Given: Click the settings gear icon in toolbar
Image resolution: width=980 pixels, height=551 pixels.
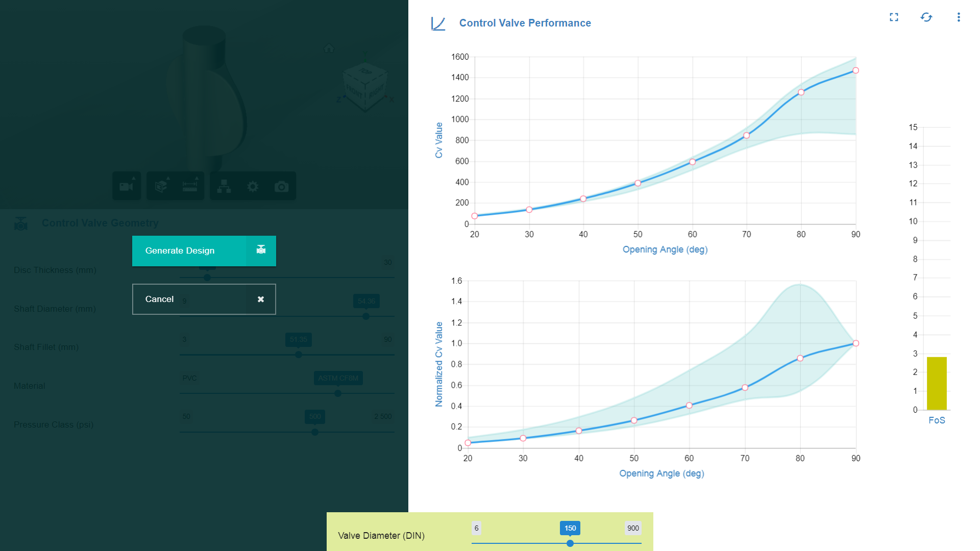Looking at the screenshot, I should coord(253,186).
